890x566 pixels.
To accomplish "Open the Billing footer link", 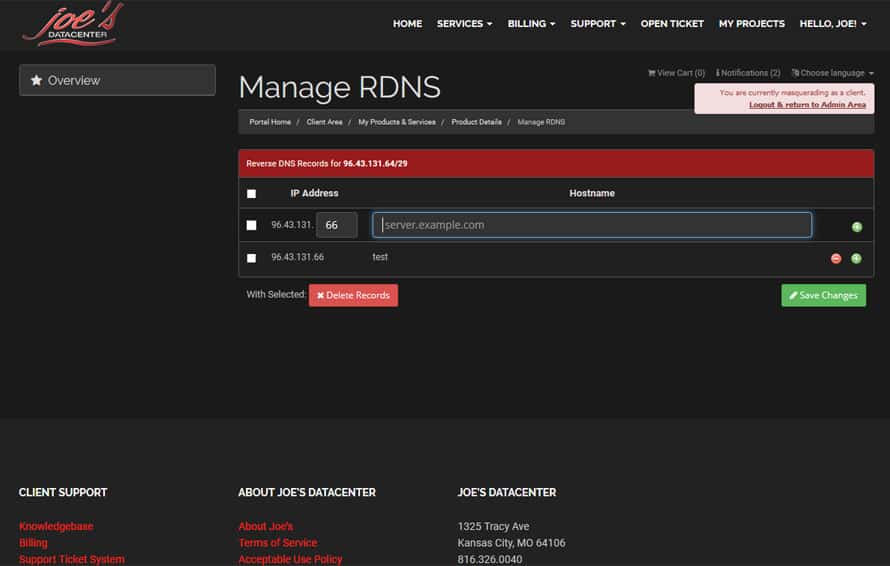I will click(33, 543).
